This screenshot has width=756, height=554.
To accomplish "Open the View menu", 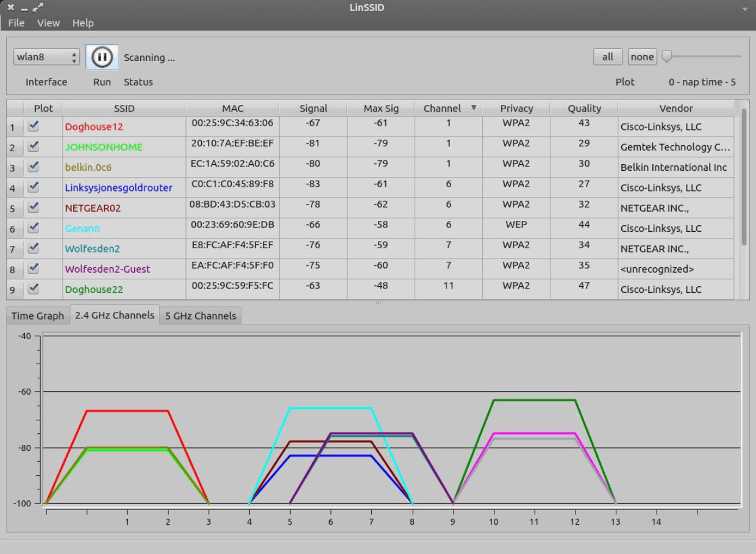I will pyautogui.click(x=48, y=23).
